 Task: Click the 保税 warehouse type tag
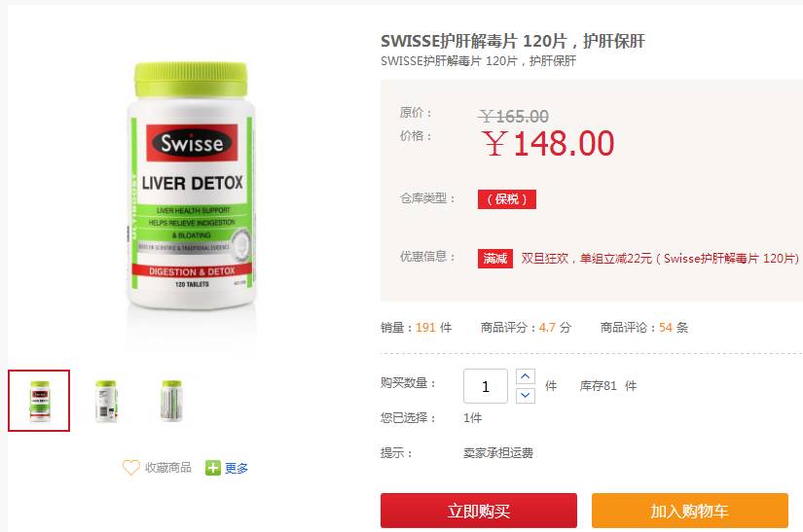click(507, 199)
